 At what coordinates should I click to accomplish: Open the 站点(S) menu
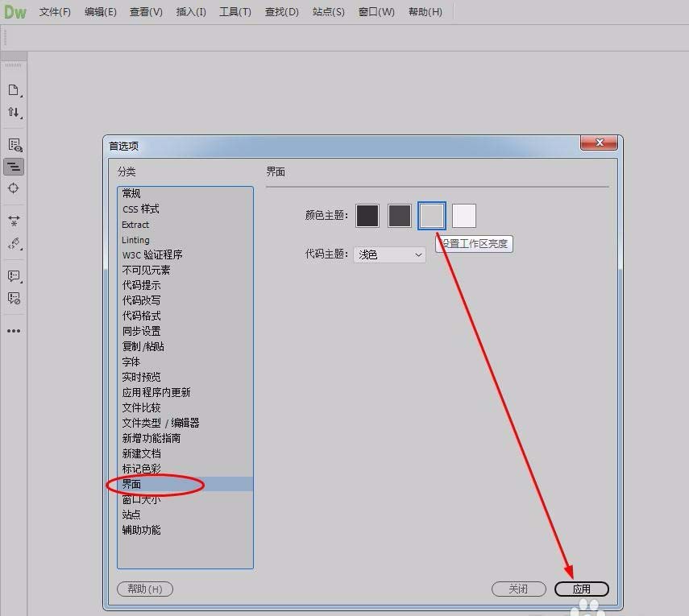point(329,12)
